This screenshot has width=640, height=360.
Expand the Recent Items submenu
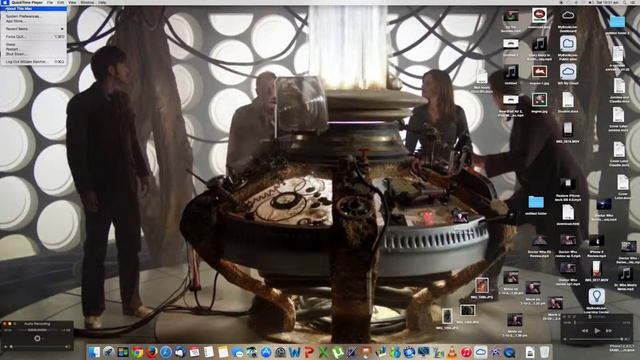point(33,29)
